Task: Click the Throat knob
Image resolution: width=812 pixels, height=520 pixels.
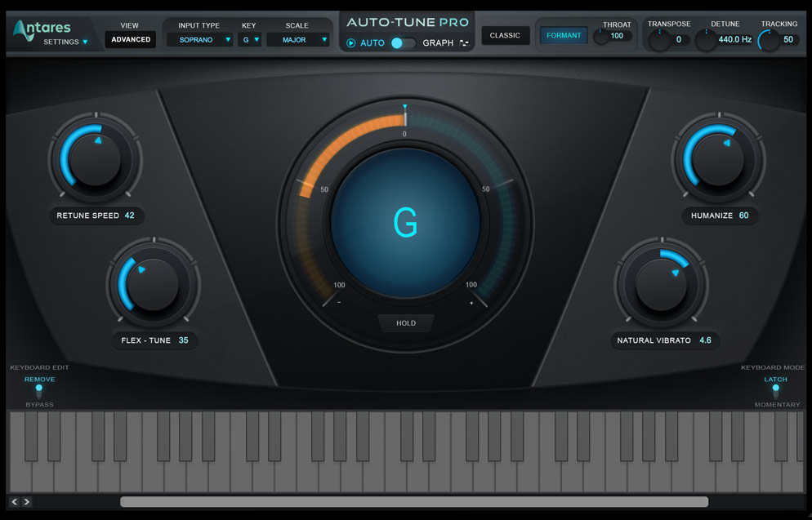Action: pyautogui.click(x=600, y=36)
